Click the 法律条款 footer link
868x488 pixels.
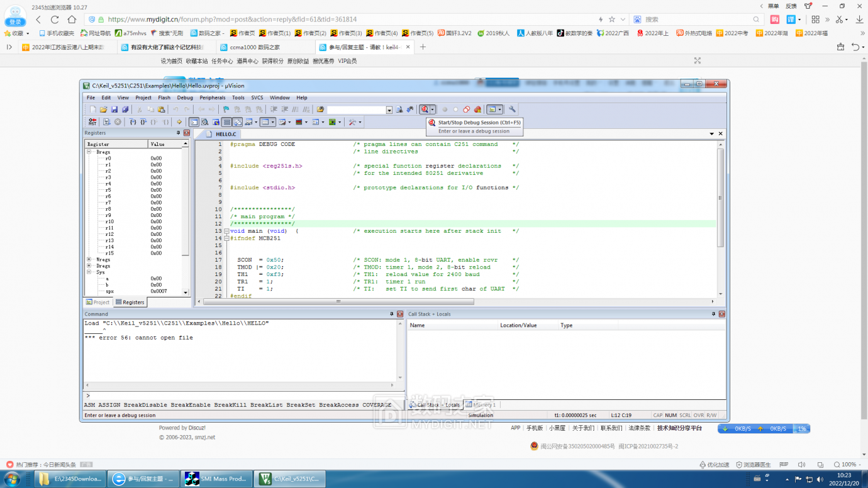coord(640,428)
